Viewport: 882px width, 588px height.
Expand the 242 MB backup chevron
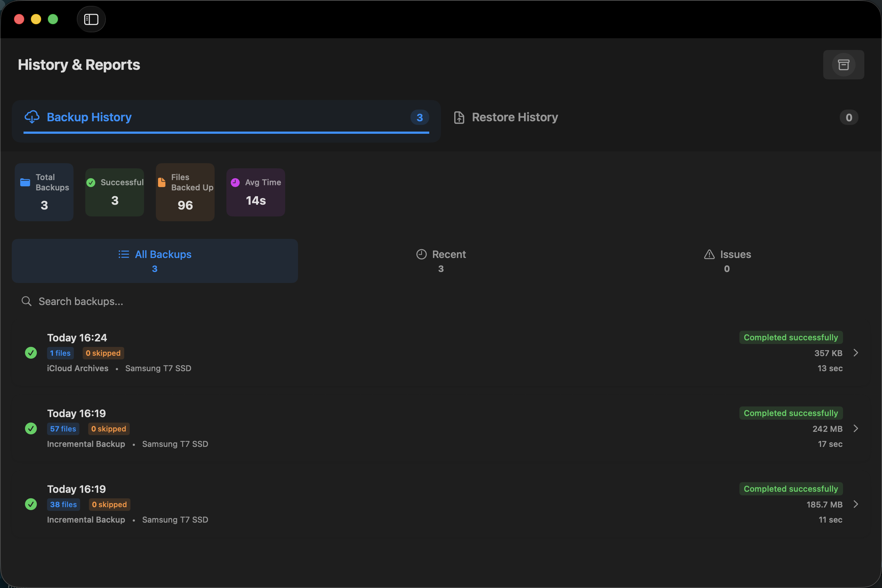pyautogui.click(x=856, y=429)
